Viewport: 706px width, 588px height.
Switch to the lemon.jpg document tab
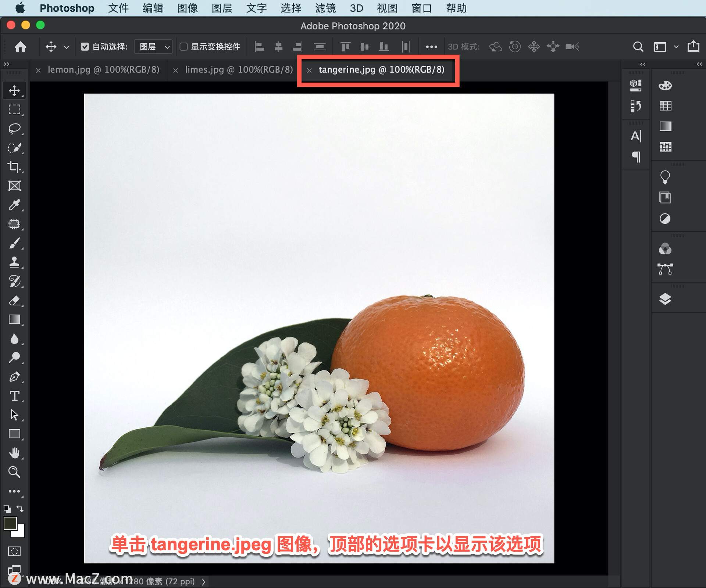coord(104,70)
